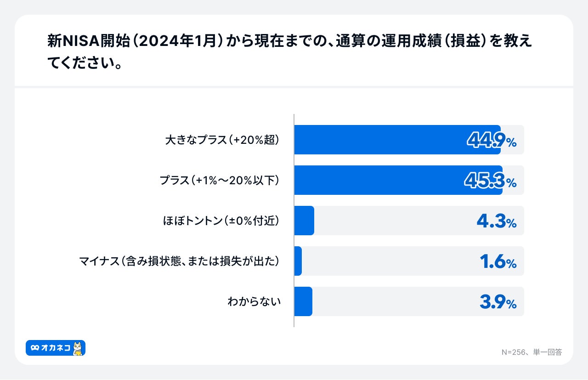Click the blue bar for ほぼトントン

[304, 221]
